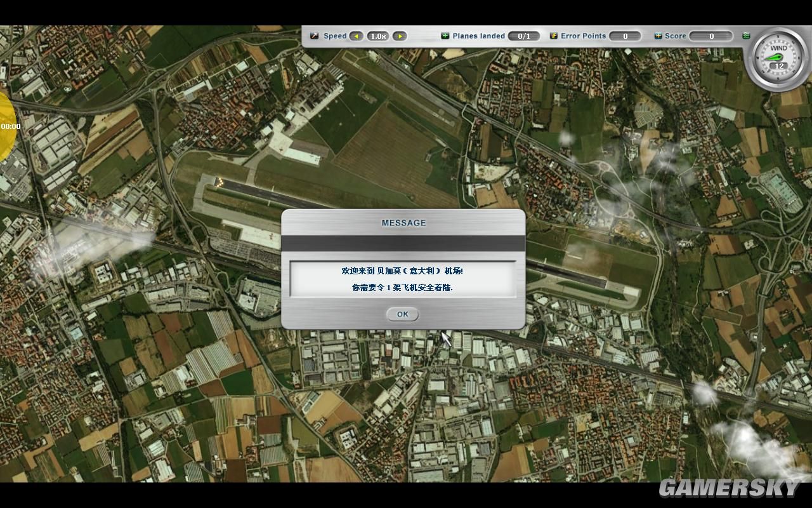Click the WIND compass gauge
Image resolution: width=812 pixels, height=508 pixels.
coord(779,57)
